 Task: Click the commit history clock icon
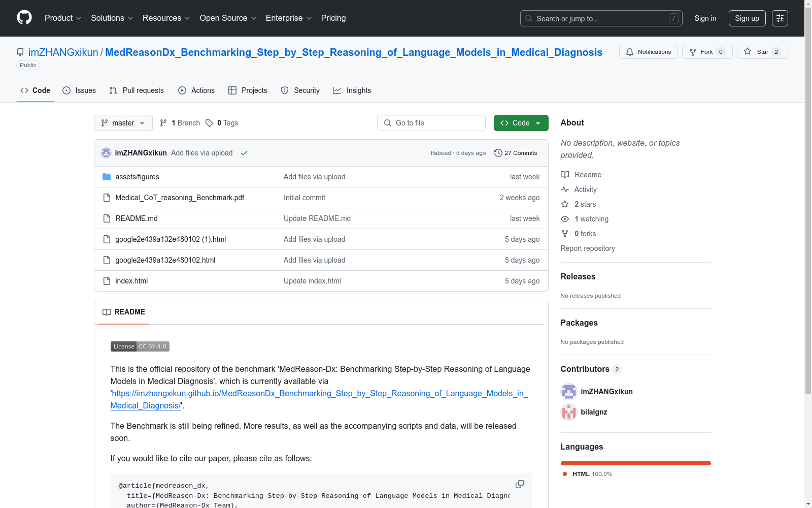[498, 153]
